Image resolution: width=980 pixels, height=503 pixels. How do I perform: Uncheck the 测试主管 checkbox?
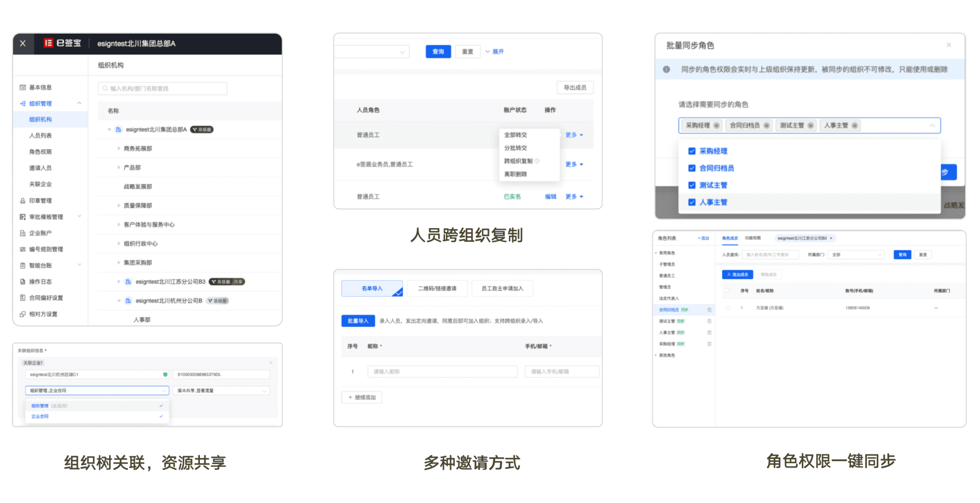(692, 185)
